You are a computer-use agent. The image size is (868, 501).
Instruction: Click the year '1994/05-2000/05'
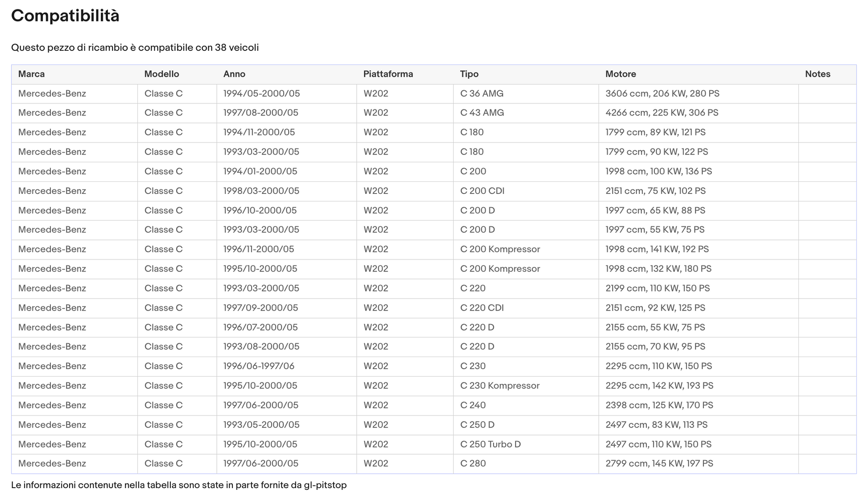[261, 94]
